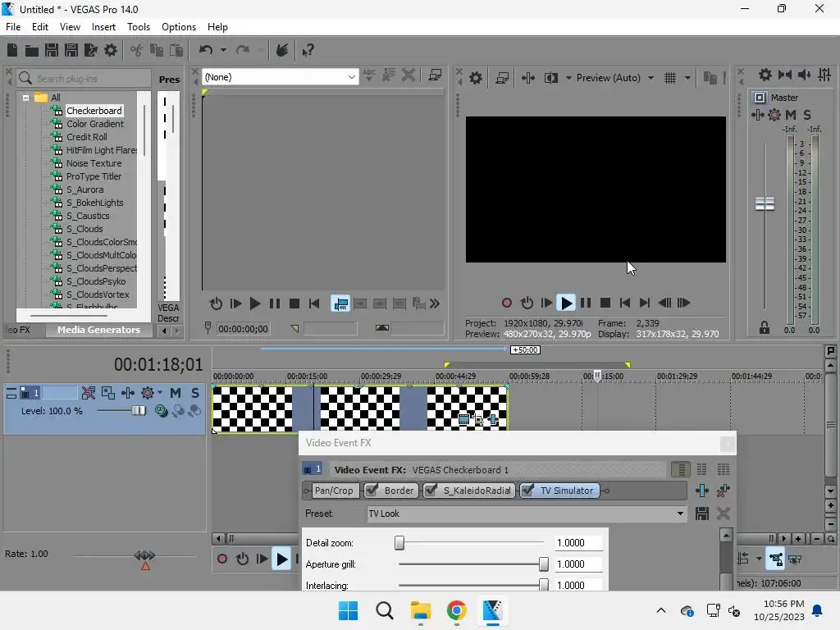Click Master bus FX icon
Viewport: 840px width, 630px height.
tap(757, 115)
